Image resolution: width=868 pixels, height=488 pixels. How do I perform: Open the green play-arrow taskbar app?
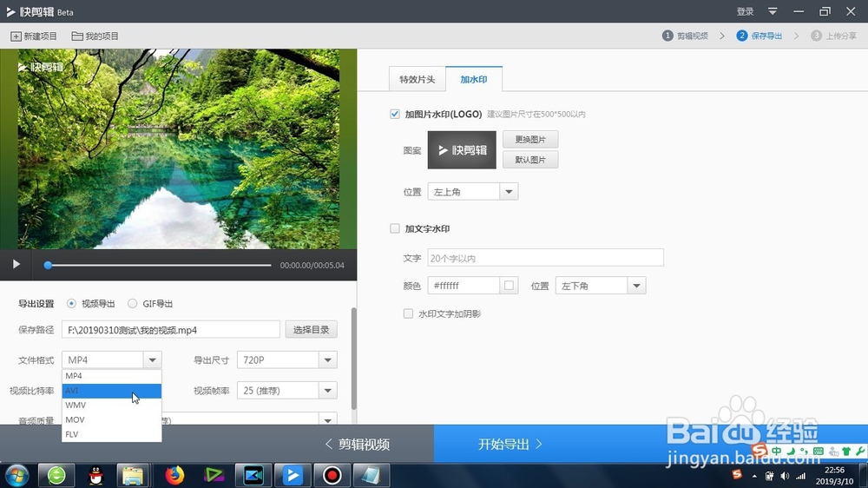(x=214, y=475)
